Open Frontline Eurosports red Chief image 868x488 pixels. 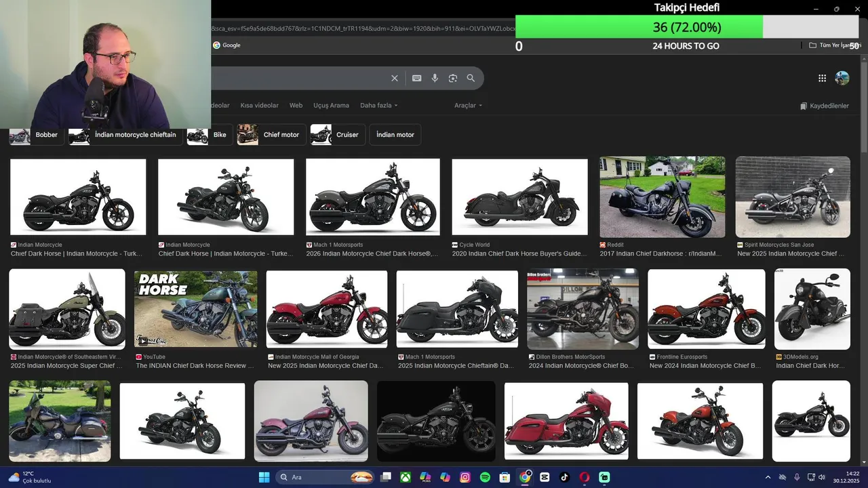click(707, 309)
